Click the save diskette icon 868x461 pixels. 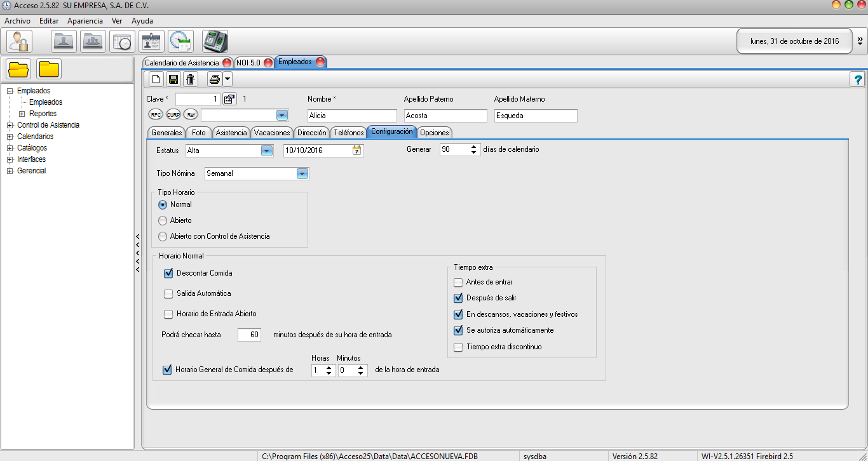173,79
